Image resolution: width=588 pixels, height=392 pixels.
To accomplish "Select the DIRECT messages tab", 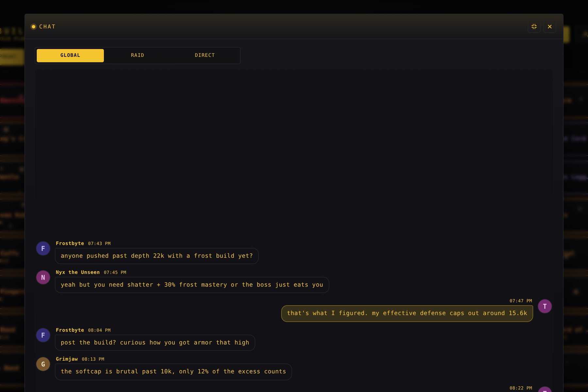I will tap(205, 55).
